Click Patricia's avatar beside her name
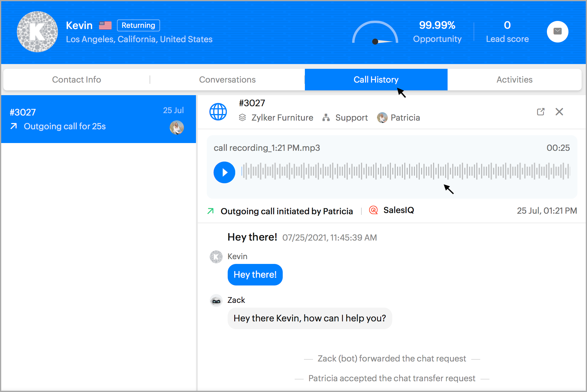The width and height of the screenshot is (587, 392). (x=382, y=118)
